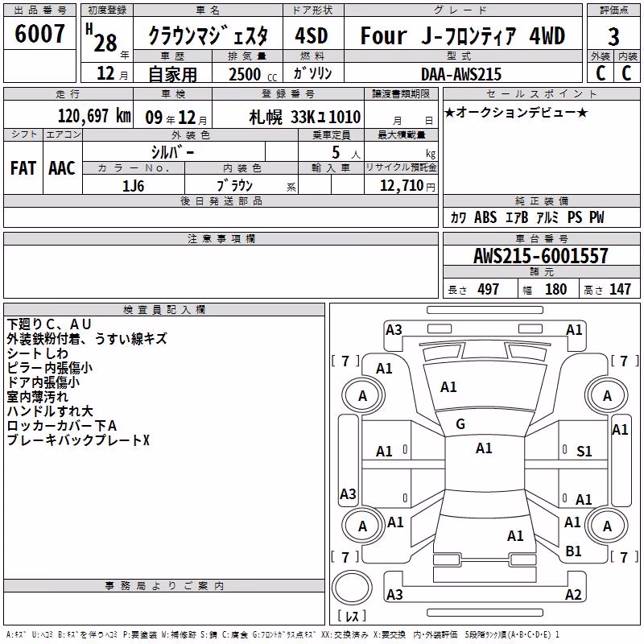Select inspector note 下廻りC、AU
The image size is (644, 644).
pyautogui.click(x=49, y=324)
